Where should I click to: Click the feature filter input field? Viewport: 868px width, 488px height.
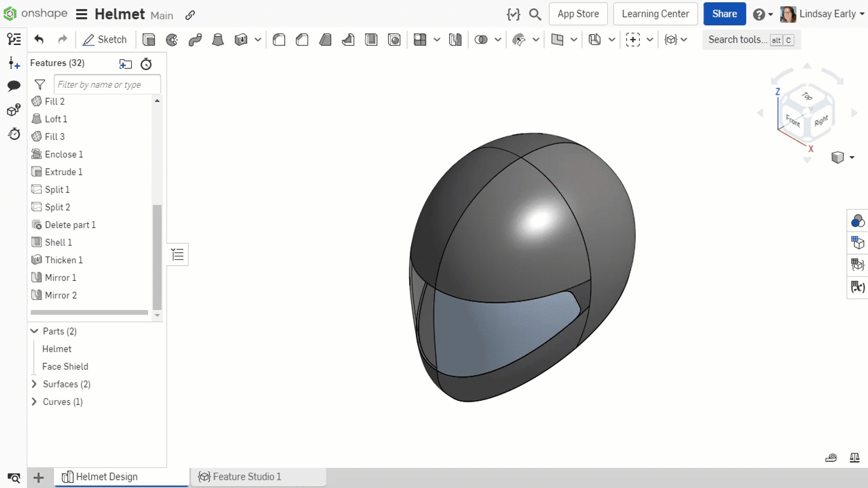(x=107, y=85)
